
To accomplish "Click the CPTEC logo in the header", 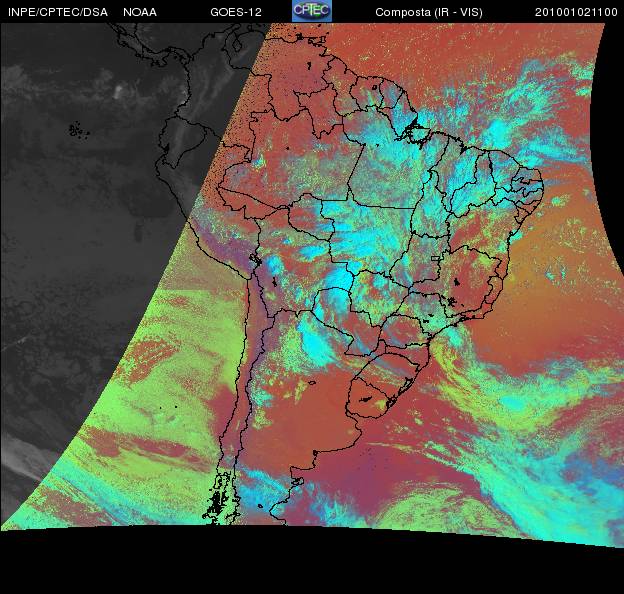I will pyautogui.click(x=311, y=11).
